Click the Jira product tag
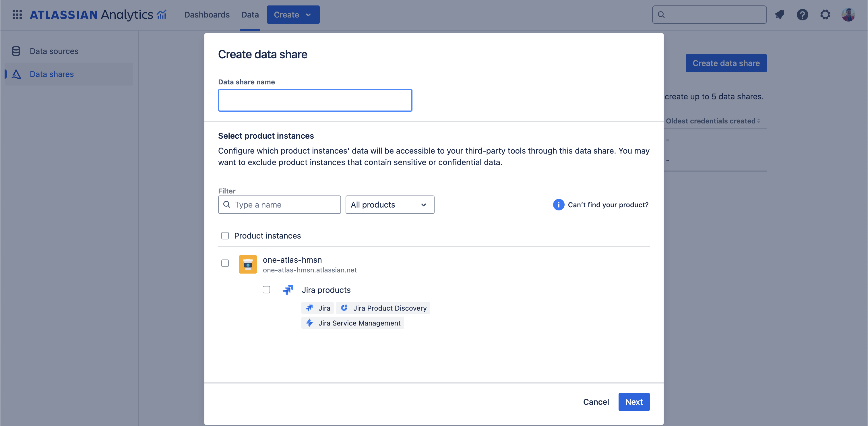Screen dimensions: 868x426 click(x=318, y=308)
